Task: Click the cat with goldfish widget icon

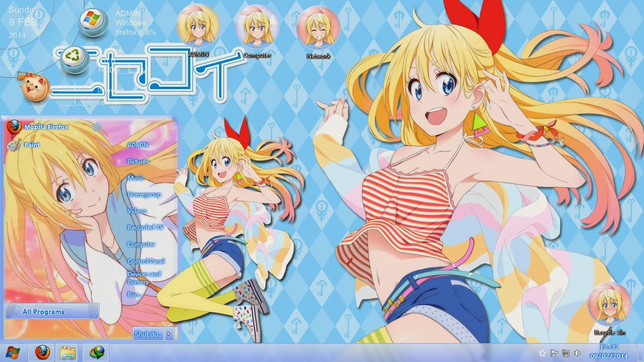Action: pos(34,86)
